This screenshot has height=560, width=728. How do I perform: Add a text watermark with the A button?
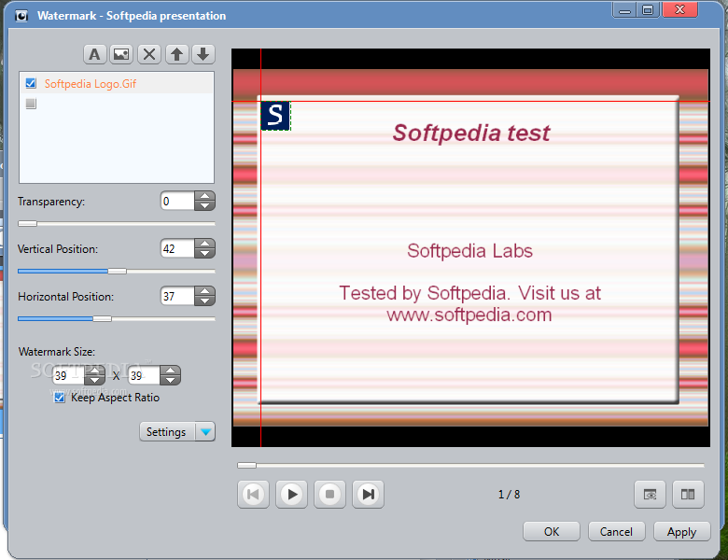pyautogui.click(x=94, y=55)
